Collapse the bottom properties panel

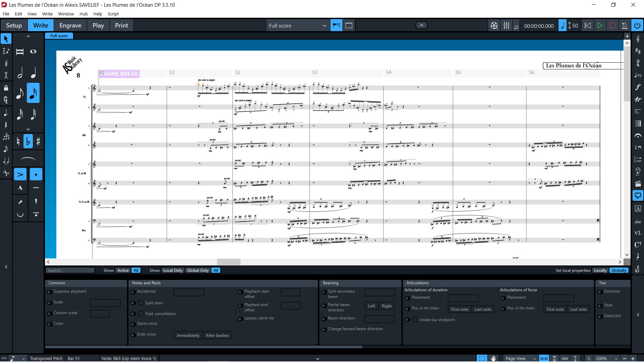pyautogui.click(x=317, y=358)
